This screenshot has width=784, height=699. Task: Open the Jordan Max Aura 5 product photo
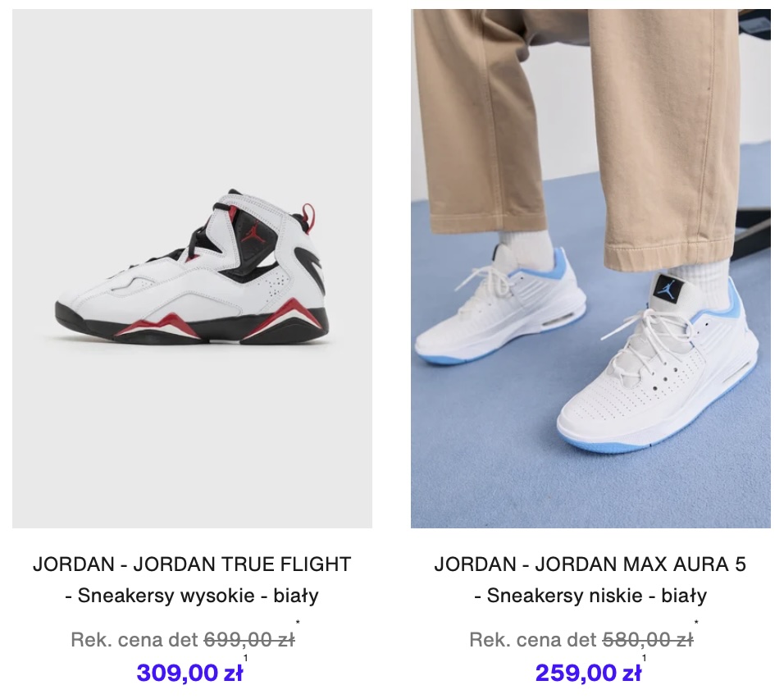(x=590, y=268)
